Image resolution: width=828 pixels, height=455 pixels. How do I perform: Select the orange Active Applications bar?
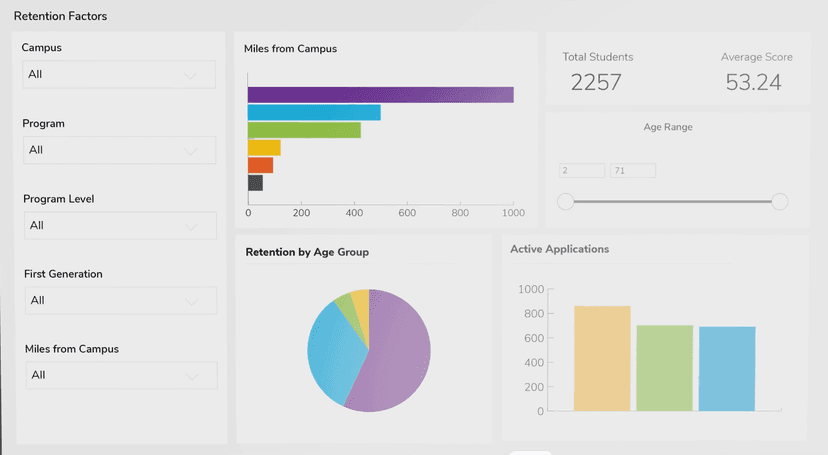(x=602, y=358)
